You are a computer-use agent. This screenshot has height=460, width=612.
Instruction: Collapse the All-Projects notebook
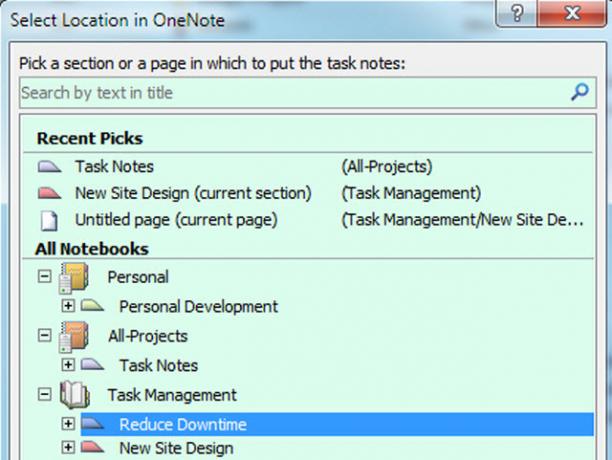[x=44, y=335]
